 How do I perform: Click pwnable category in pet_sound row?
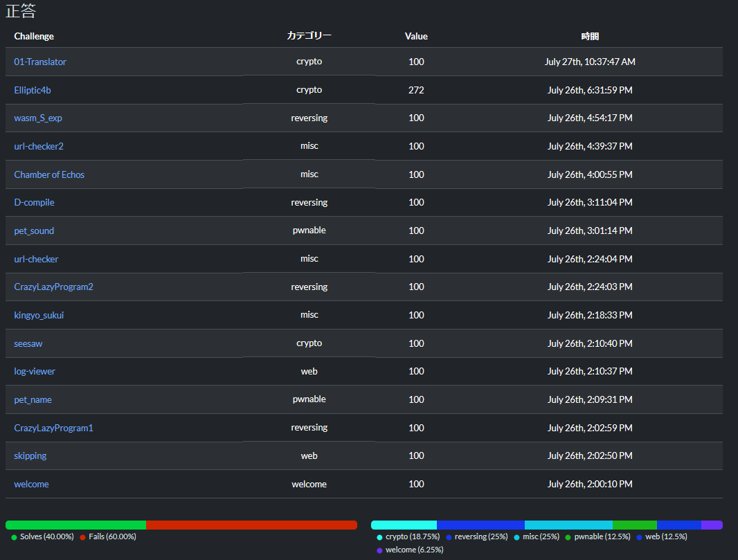[x=309, y=230]
